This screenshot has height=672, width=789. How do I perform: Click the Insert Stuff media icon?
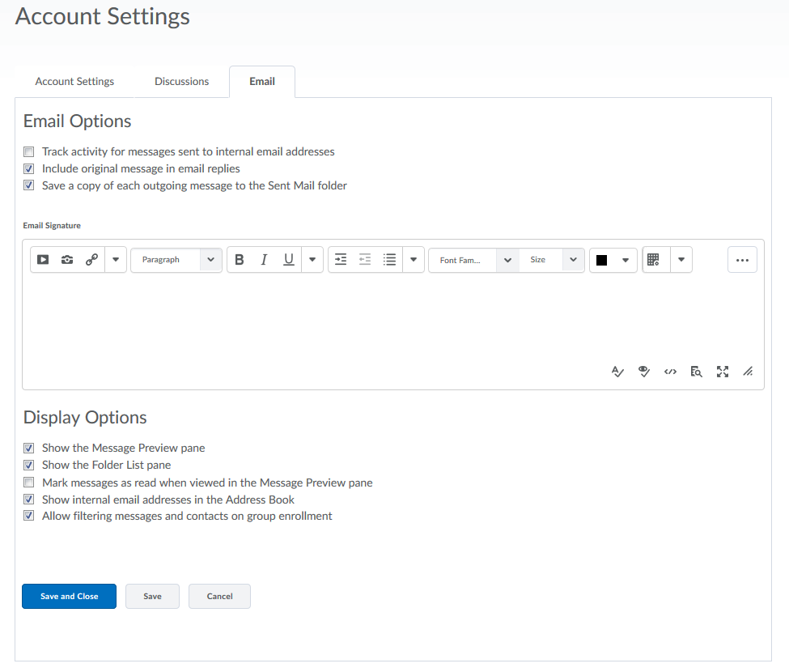[x=43, y=260]
